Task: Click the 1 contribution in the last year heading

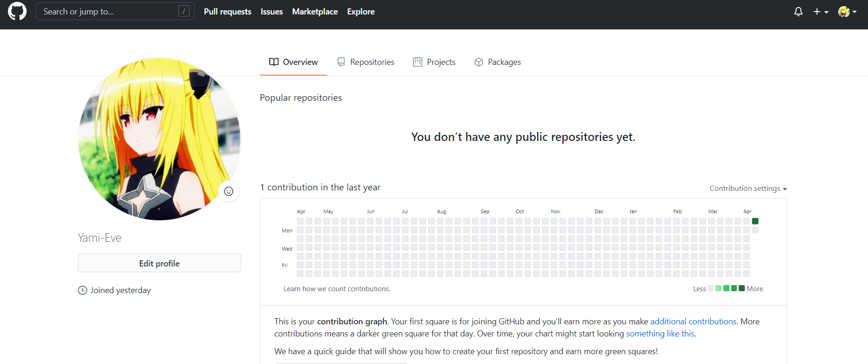Action: (x=320, y=187)
